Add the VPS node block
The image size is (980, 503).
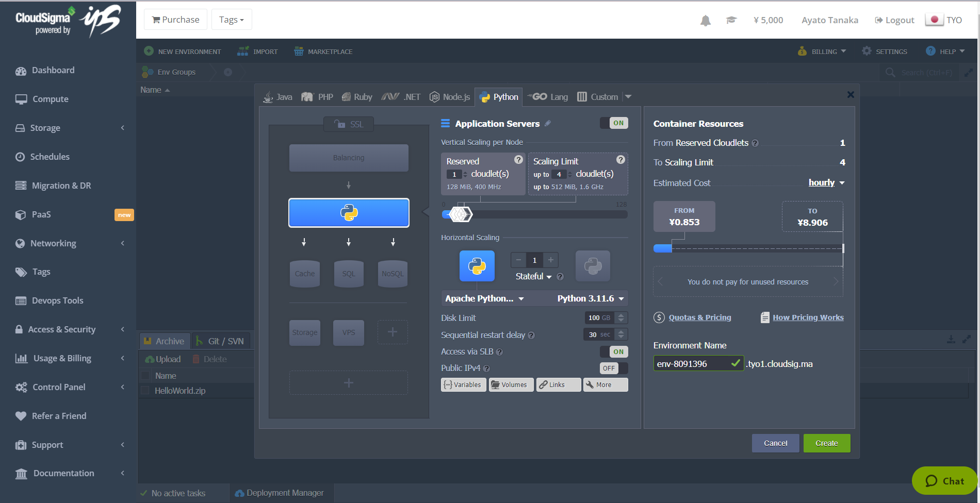349,332
